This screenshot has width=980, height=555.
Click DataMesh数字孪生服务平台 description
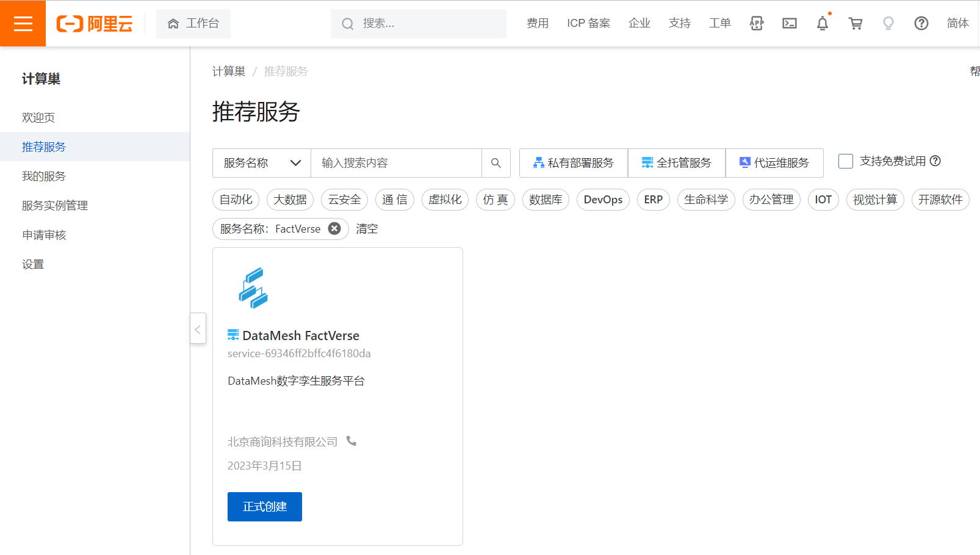(296, 381)
